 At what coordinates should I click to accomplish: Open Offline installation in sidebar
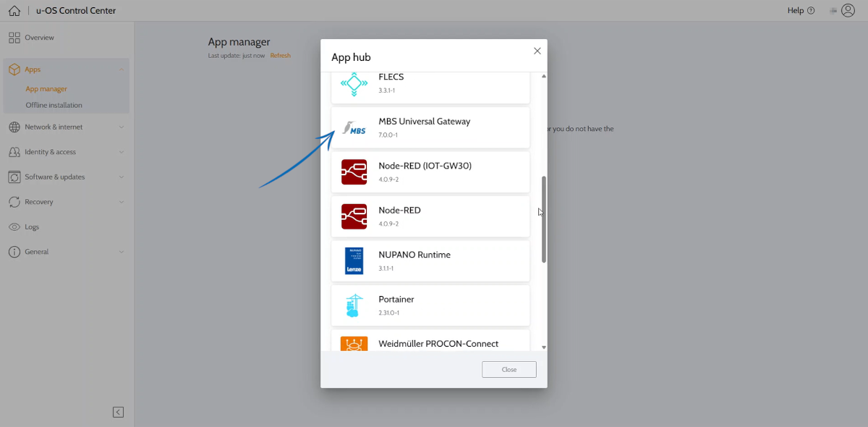(54, 105)
